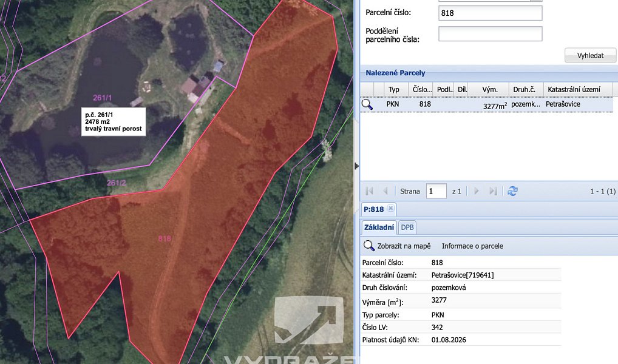Click parcel label 261/2 on the map
This screenshot has height=364, width=618.
tap(117, 183)
